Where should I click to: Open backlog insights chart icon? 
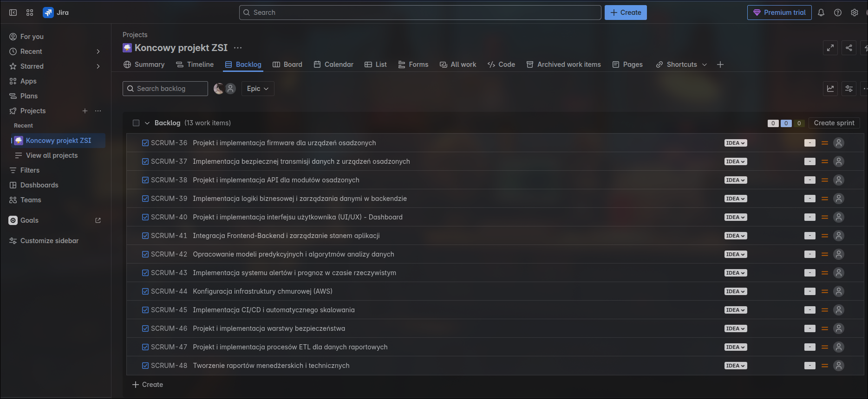tap(830, 89)
